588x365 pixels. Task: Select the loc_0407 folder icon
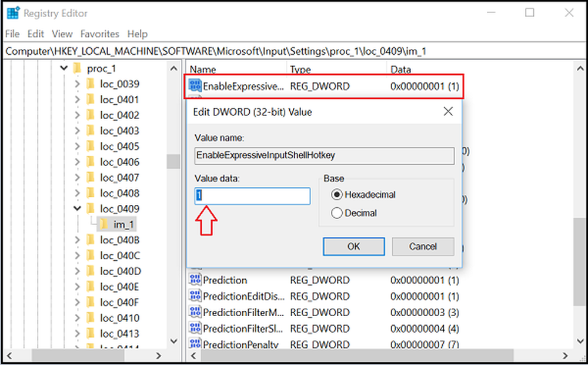tap(91, 177)
